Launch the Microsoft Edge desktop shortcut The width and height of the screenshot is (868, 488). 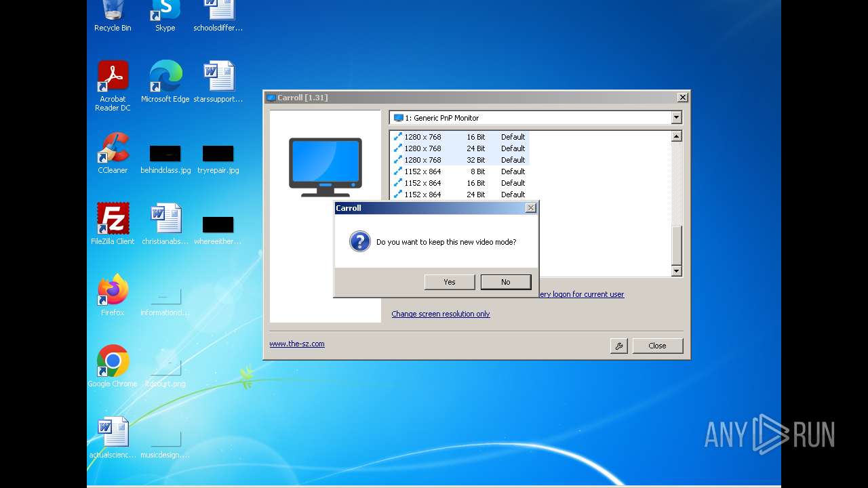(x=165, y=81)
